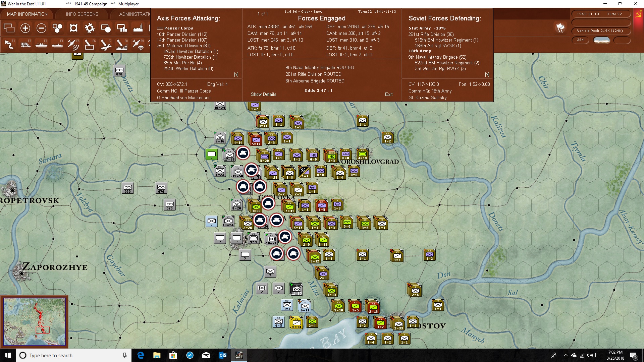Select the 7=31 Soviet unit stack
The image size is (644, 362).
coord(289,206)
